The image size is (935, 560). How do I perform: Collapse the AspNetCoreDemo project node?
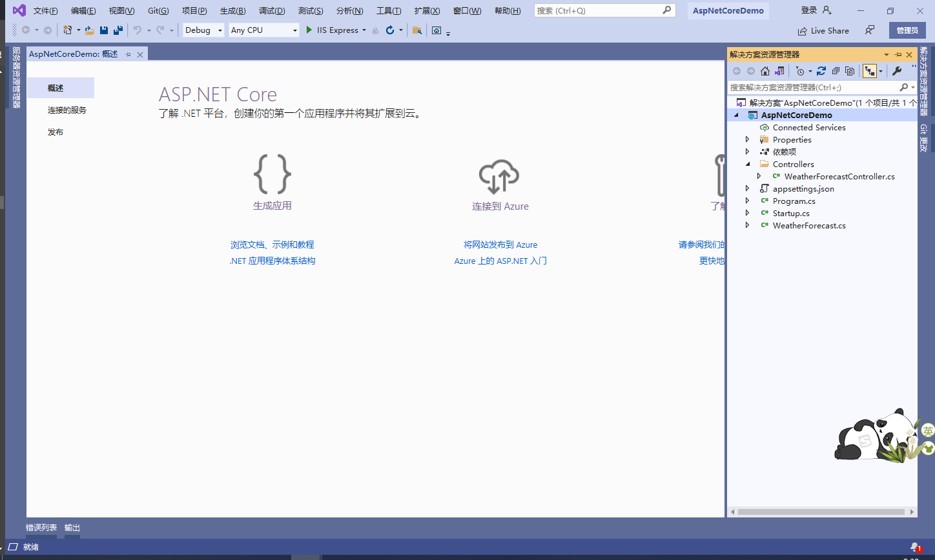point(735,115)
